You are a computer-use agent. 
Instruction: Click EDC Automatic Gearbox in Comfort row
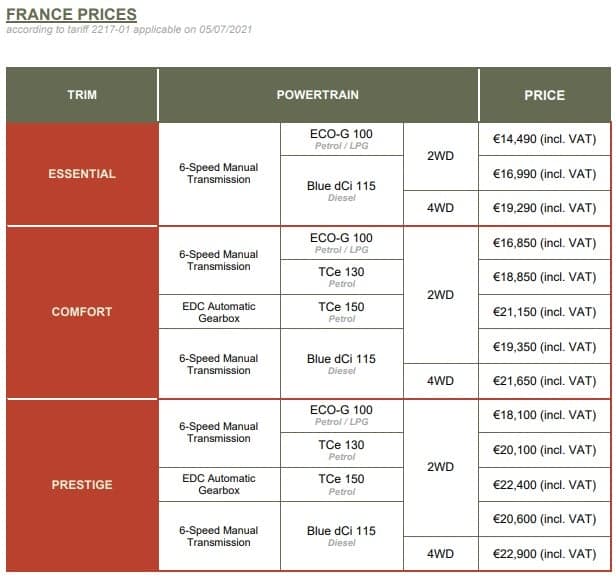pos(219,312)
